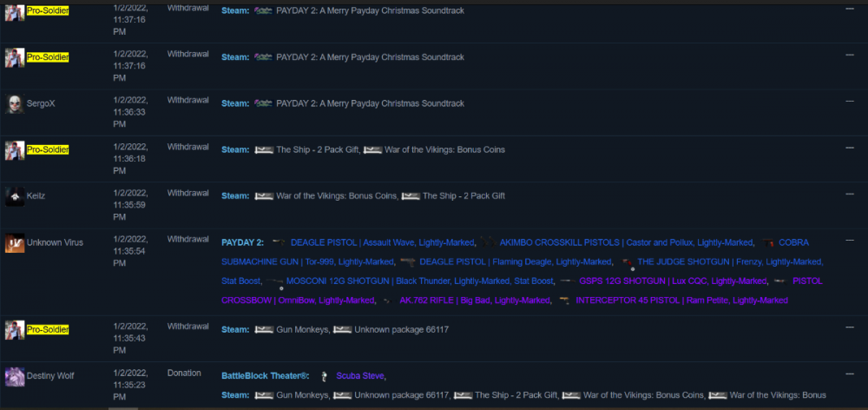Click the Interceptor 45 Pistol weapon icon
This screenshot has height=410, width=868.
click(565, 301)
